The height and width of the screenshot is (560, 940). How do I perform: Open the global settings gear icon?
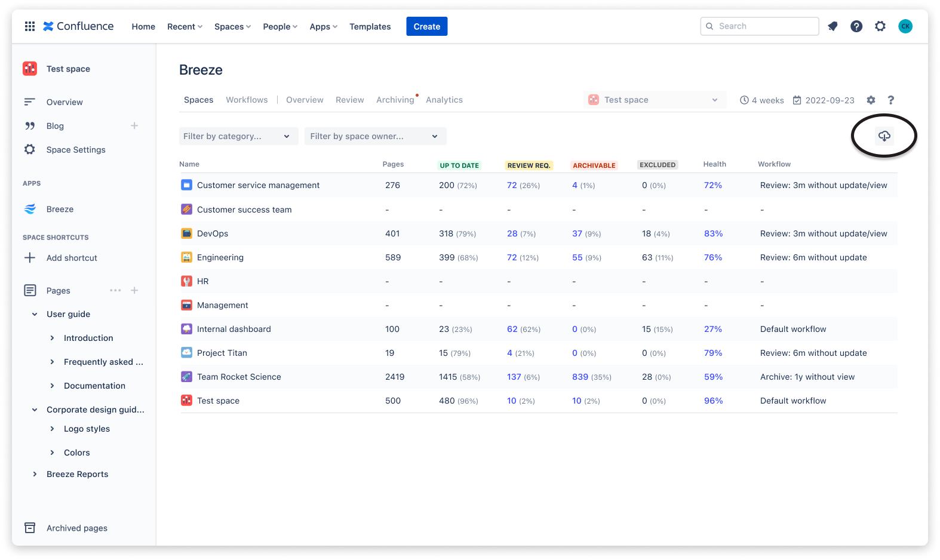click(x=880, y=26)
